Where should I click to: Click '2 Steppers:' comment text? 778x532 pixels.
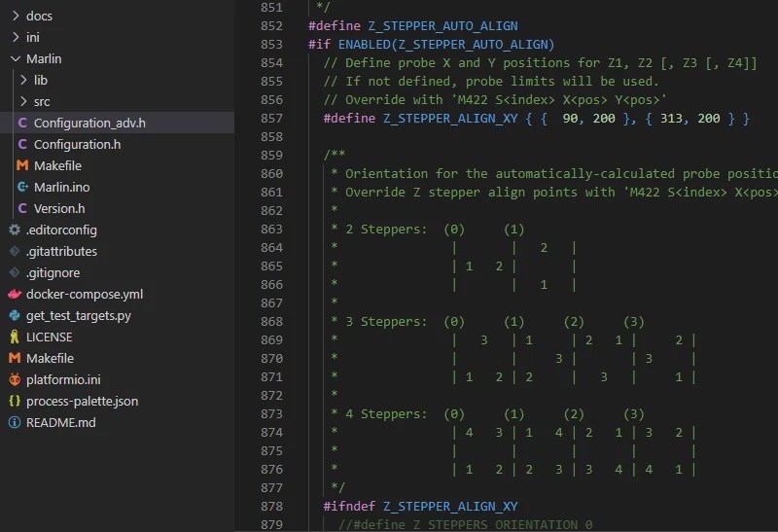(386, 230)
